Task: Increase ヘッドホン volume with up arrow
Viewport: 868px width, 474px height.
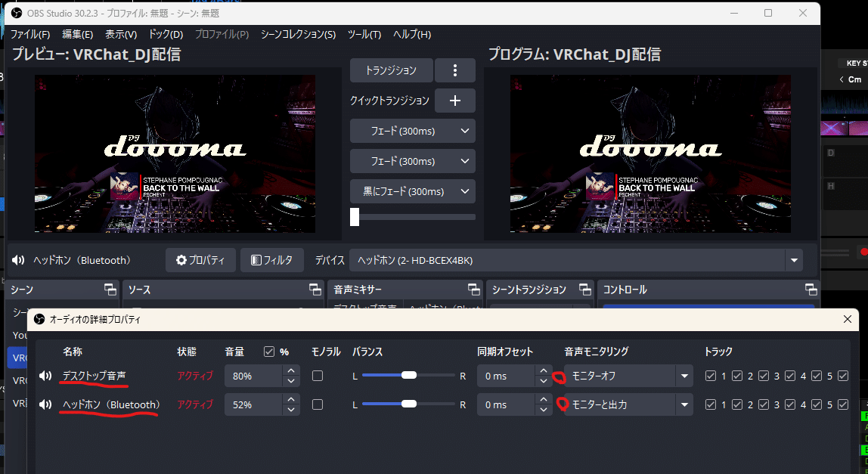Action: point(291,399)
